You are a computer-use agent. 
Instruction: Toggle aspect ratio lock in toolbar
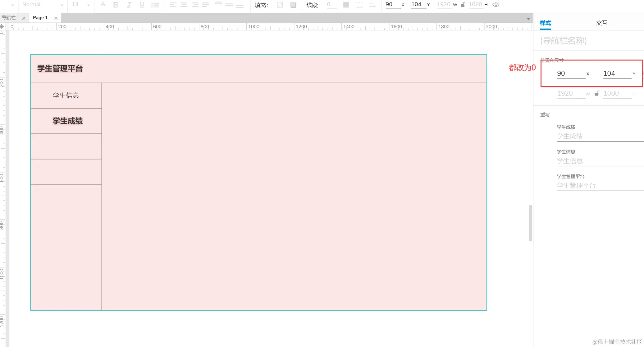(x=463, y=5)
